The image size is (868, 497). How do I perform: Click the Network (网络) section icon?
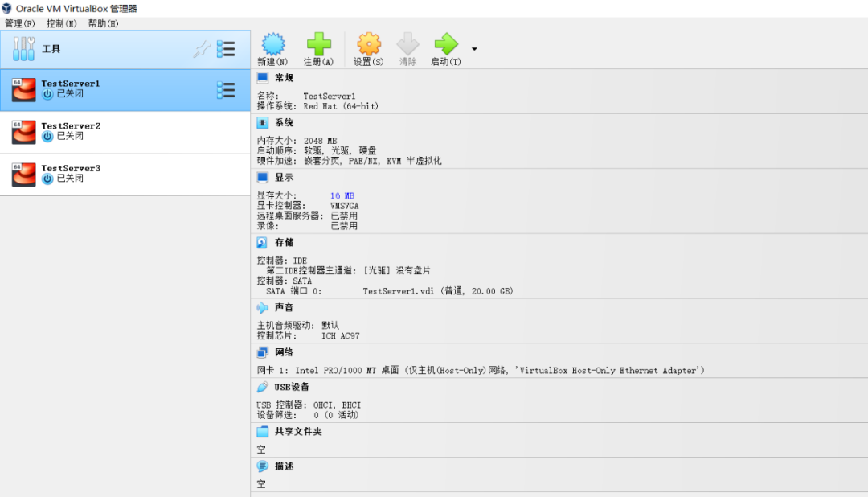click(262, 352)
